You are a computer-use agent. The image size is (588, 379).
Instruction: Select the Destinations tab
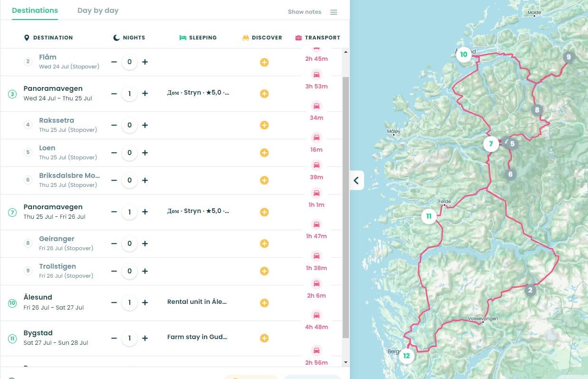pyautogui.click(x=35, y=10)
